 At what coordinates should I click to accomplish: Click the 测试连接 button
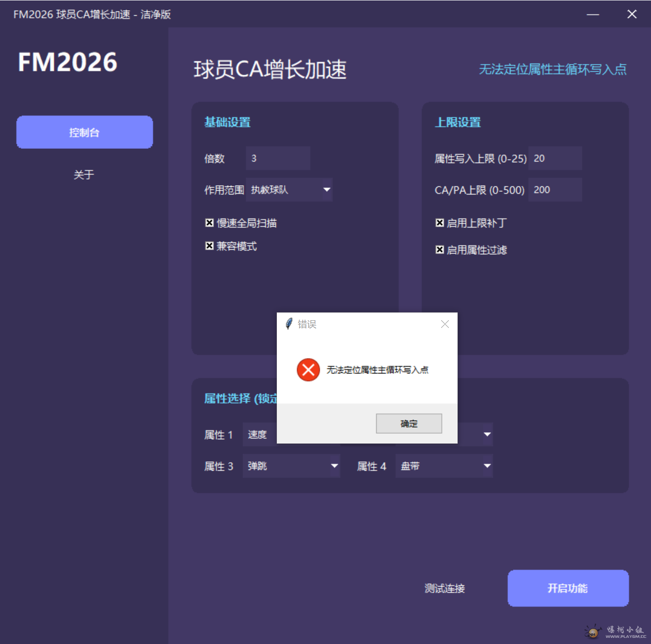coord(445,588)
